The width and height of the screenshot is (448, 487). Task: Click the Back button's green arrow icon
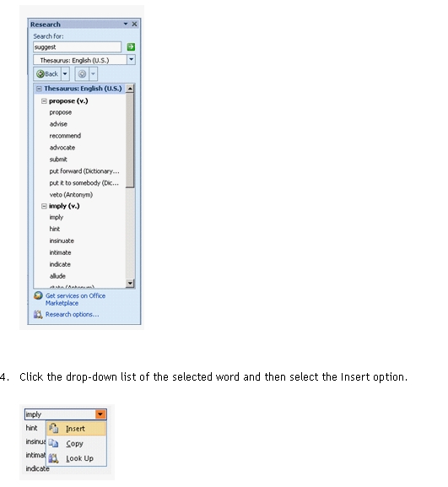pyautogui.click(x=40, y=74)
